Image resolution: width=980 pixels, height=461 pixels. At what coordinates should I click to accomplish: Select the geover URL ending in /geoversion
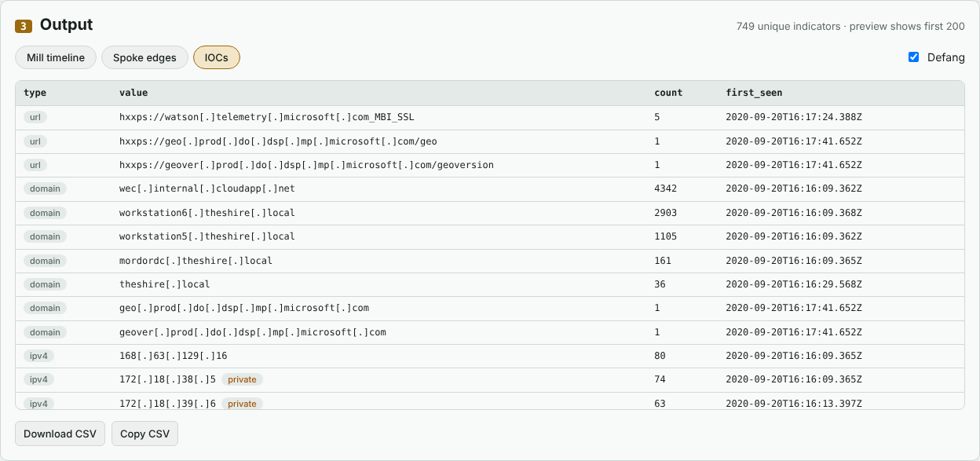point(306,165)
